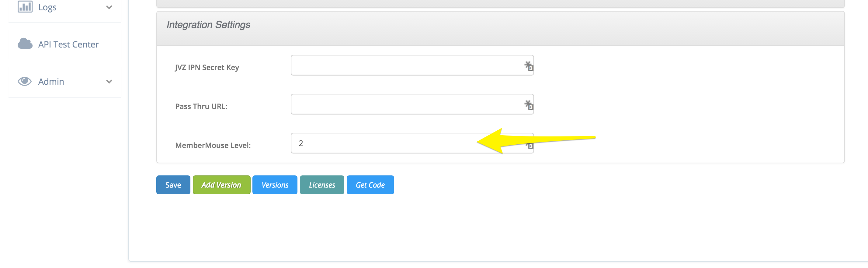The width and height of the screenshot is (868, 268).
Task: Save the integration settings
Action: point(173,185)
